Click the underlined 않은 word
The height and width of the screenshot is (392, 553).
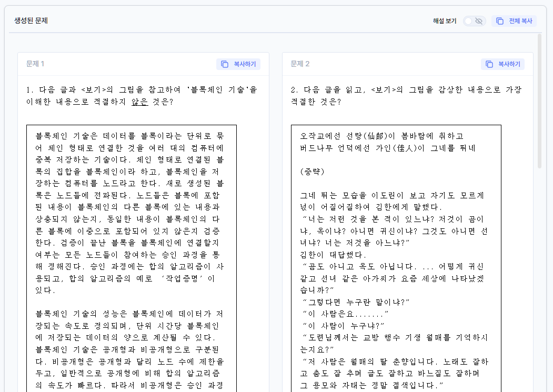139,102
